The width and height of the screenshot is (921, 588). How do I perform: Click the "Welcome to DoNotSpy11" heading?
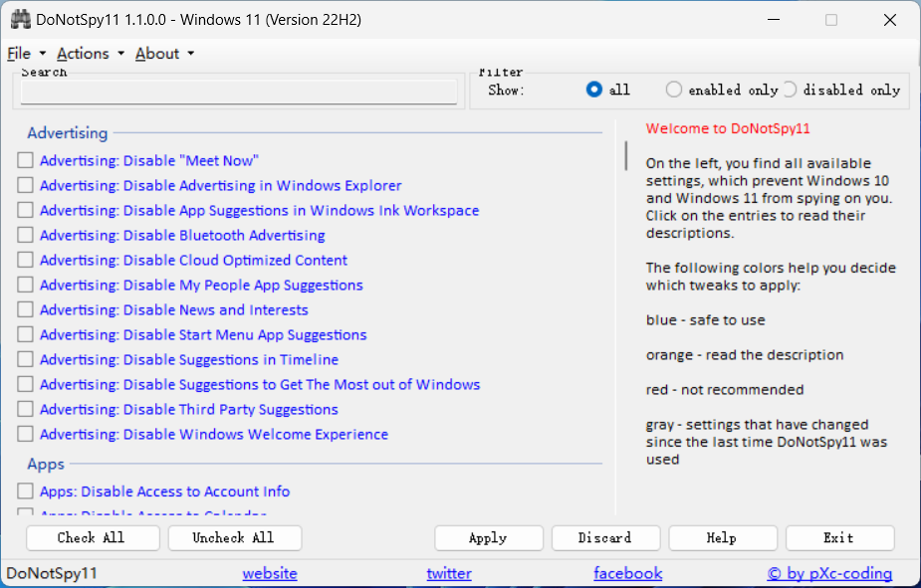tap(728, 128)
